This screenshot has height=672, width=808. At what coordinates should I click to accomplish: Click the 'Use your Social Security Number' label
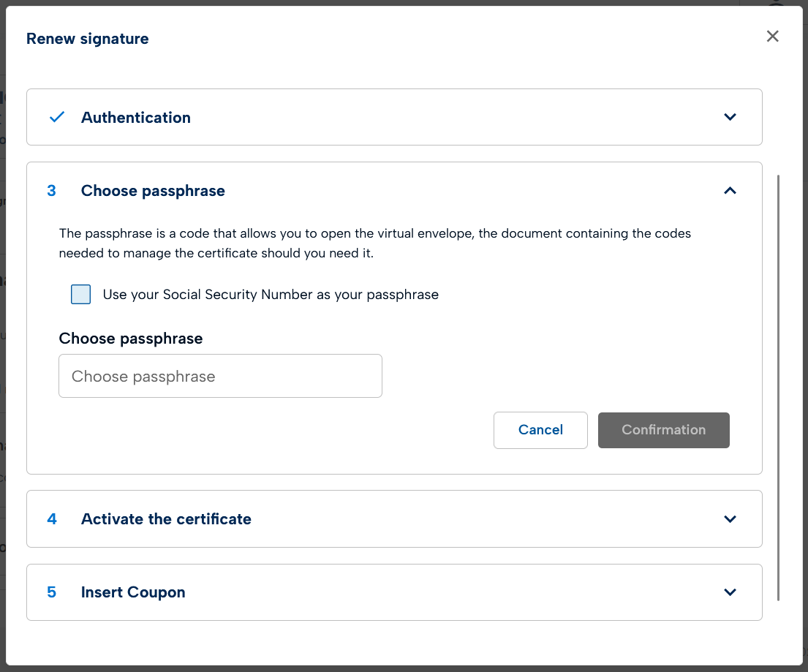coord(271,295)
